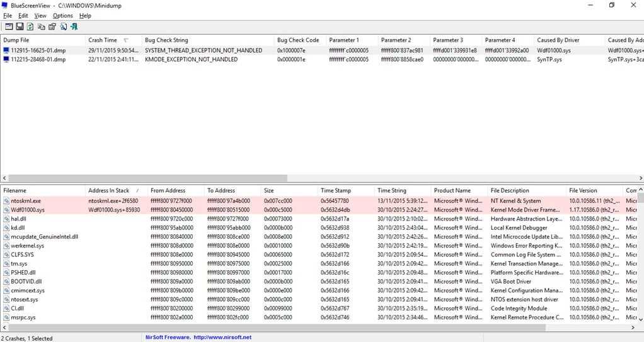
Task: Open the View menu
Action: [40, 16]
